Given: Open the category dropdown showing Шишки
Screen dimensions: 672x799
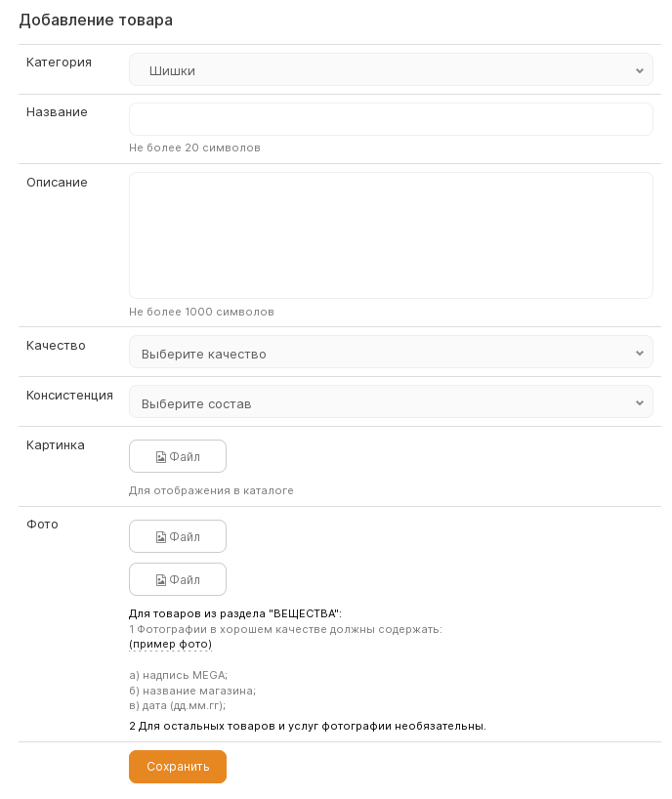Looking at the screenshot, I should click(391, 69).
